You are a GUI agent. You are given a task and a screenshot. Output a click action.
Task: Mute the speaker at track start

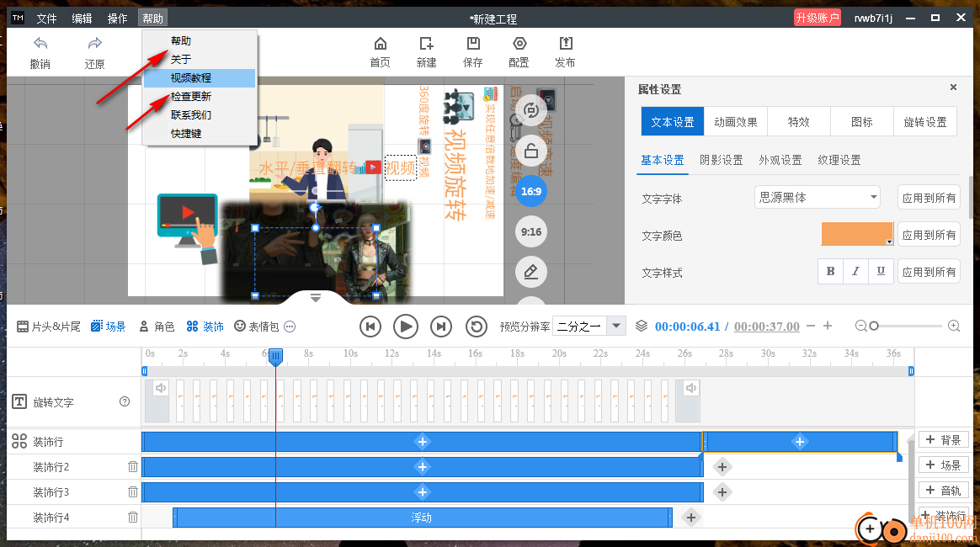coord(161,388)
